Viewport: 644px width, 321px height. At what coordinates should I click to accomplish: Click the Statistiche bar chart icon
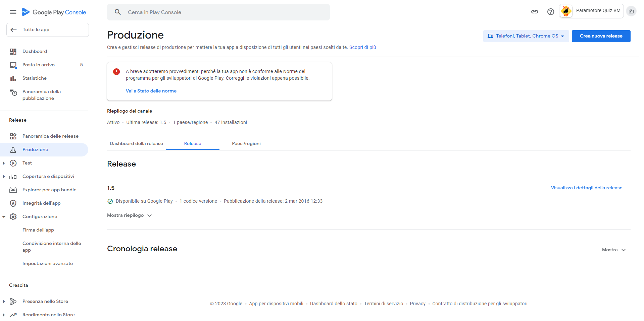pos(13,78)
